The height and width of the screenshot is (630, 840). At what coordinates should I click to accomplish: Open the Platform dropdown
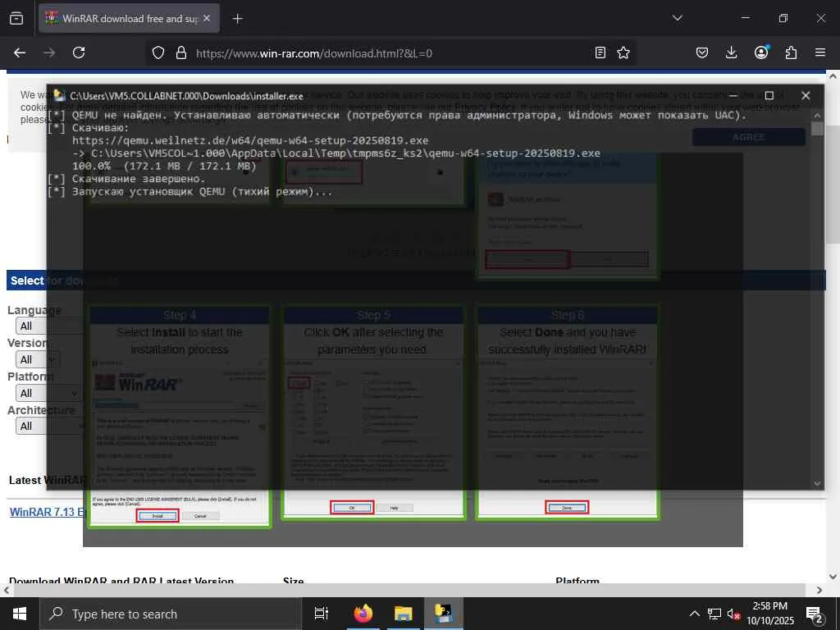tap(48, 393)
